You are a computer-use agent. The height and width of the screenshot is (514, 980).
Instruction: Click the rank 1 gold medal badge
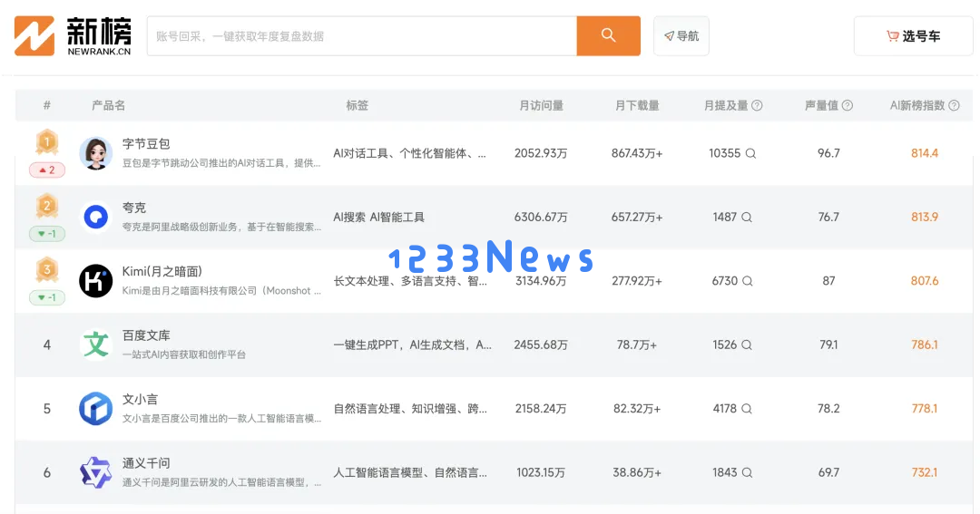click(47, 142)
